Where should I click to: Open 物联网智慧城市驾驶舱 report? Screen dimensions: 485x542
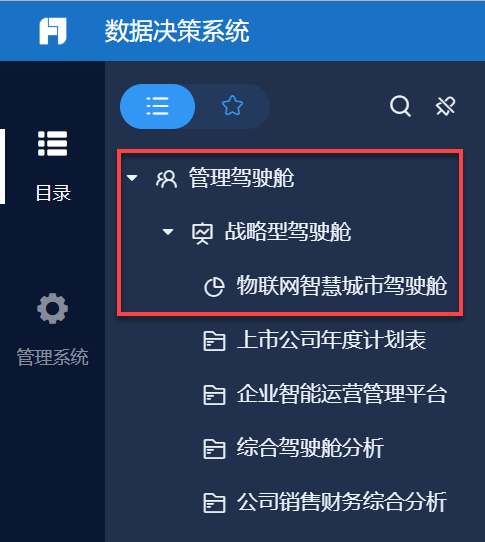coord(342,286)
